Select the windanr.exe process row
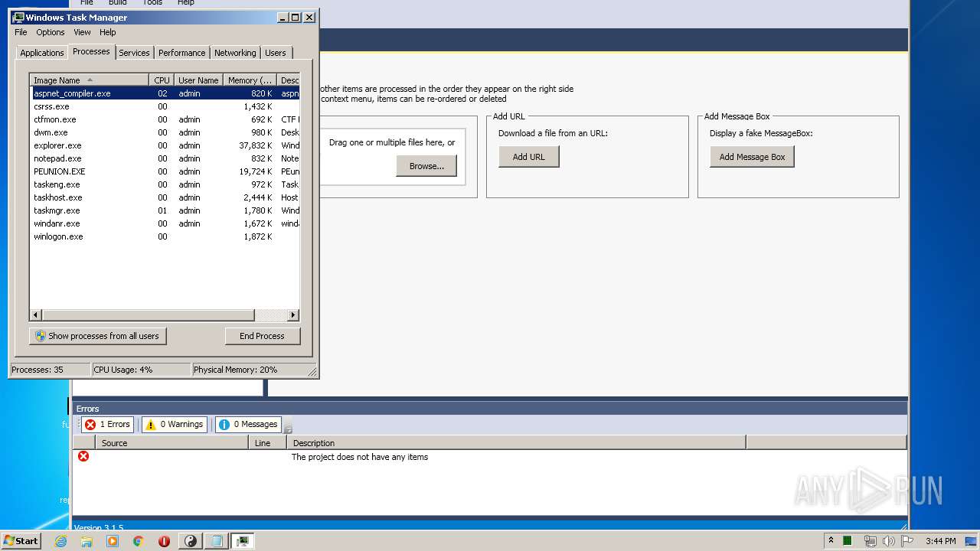 click(165, 223)
